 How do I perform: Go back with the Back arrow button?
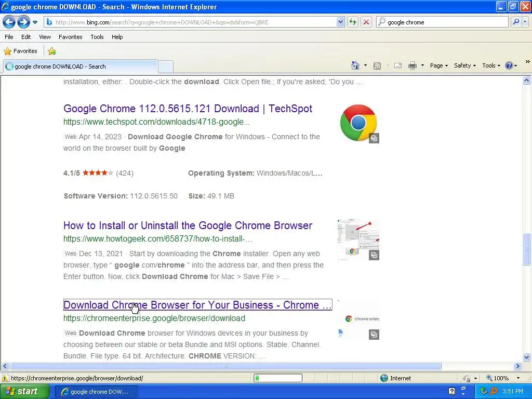(x=9, y=22)
